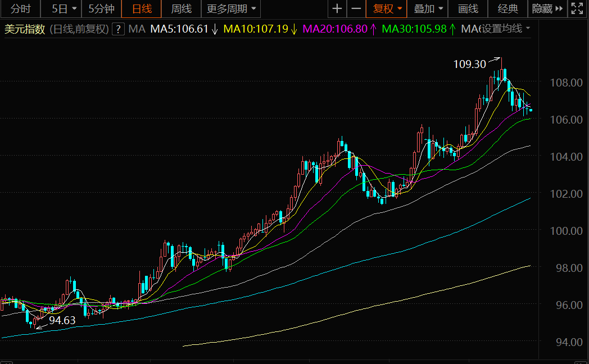Toggle 经典 classic view mode
The image size is (589, 364).
[508, 9]
